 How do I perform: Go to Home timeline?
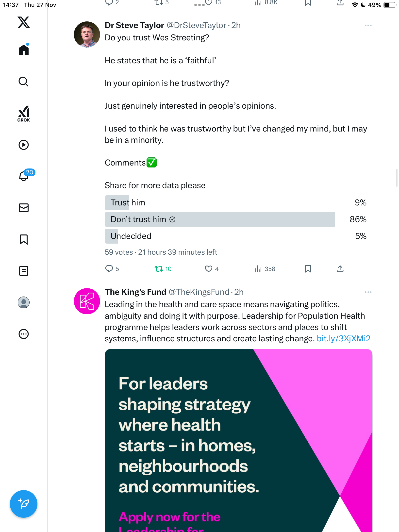(24, 50)
